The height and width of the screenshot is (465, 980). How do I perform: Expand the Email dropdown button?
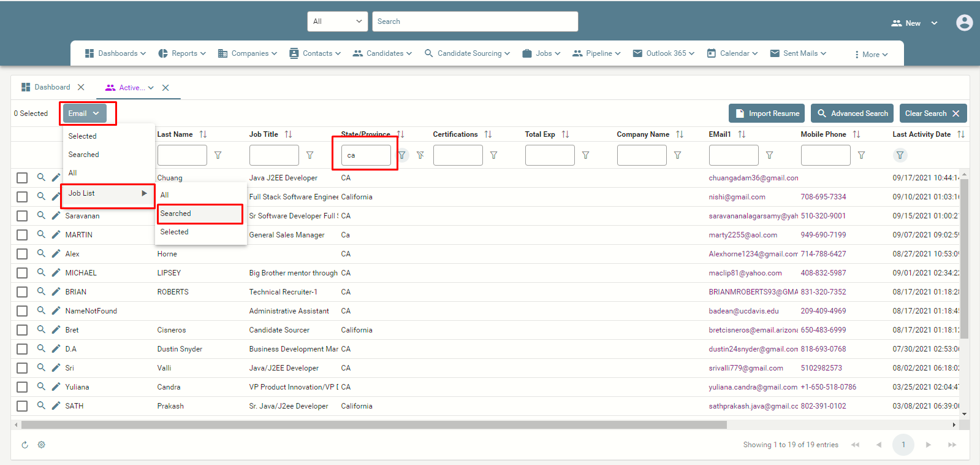(85, 113)
